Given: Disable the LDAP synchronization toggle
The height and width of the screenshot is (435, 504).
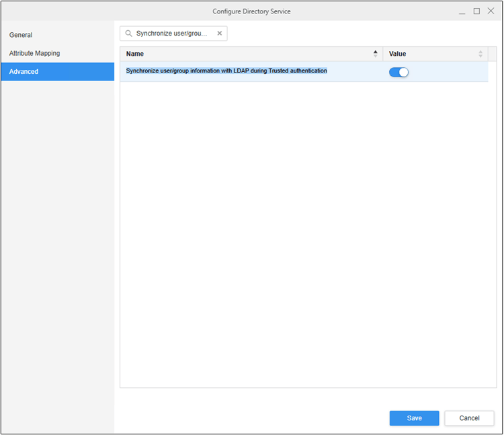Looking at the screenshot, I should tap(398, 72).
